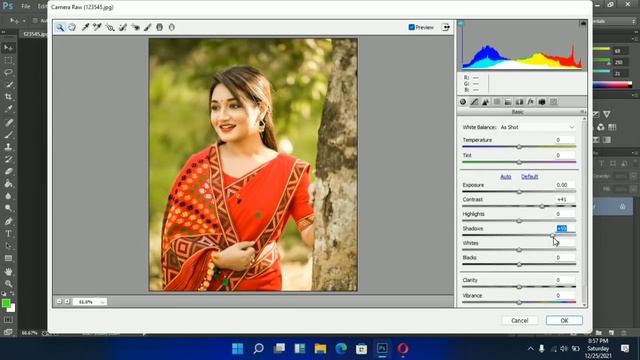Click the zoom in plus button
The width and height of the screenshot is (640, 360).
(67, 301)
